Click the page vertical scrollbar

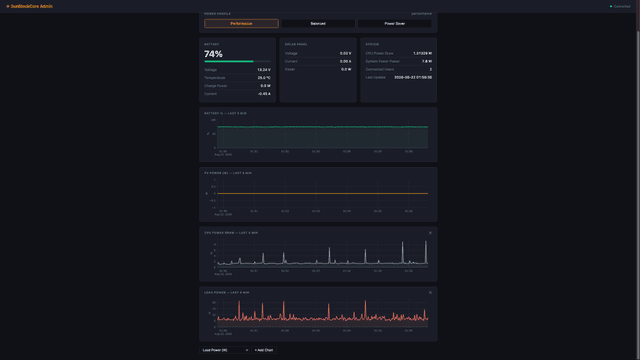[x=638, y=180]
